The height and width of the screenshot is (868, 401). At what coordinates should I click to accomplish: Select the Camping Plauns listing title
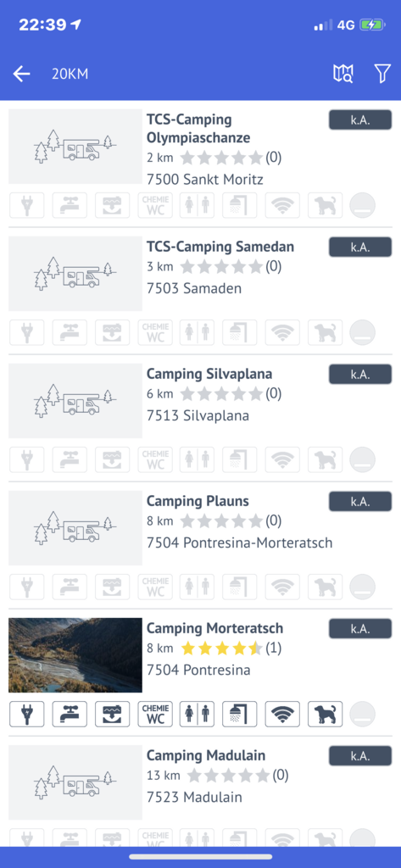(198, 502)
